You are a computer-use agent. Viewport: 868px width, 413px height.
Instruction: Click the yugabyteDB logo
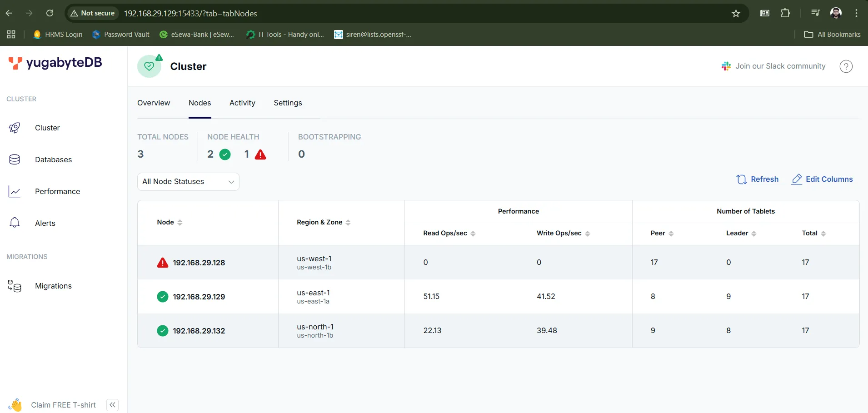tap(55, 63)
